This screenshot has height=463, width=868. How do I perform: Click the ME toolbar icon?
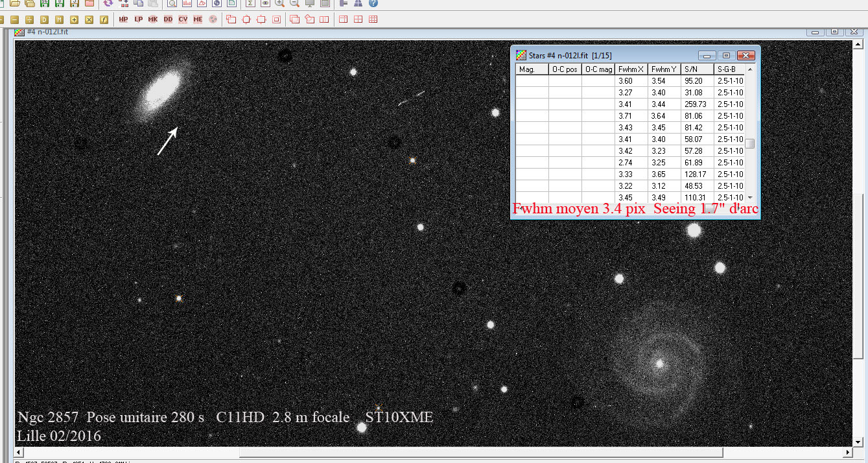click(x=198, y=19)
